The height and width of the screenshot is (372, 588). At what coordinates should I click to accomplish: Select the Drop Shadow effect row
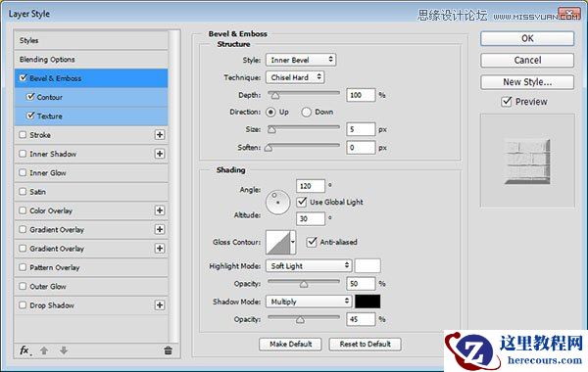coord(91,305)
